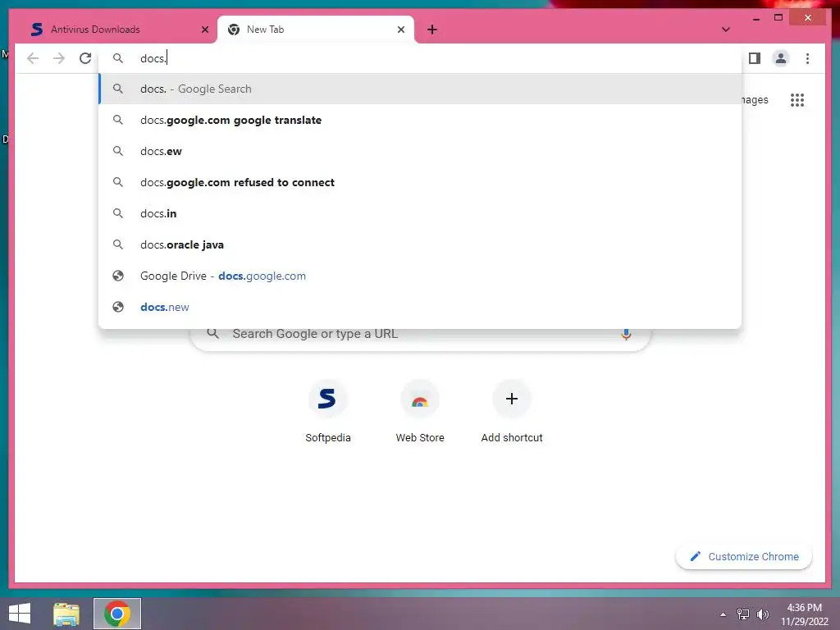Open the Web Store shortcut

pos(420,412)
